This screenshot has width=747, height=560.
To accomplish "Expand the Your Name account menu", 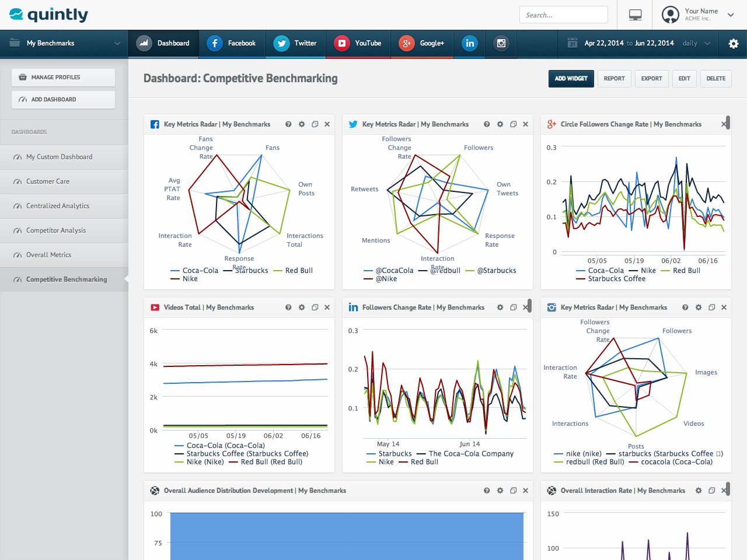I will pyautogui.click(x=731, y=15).
